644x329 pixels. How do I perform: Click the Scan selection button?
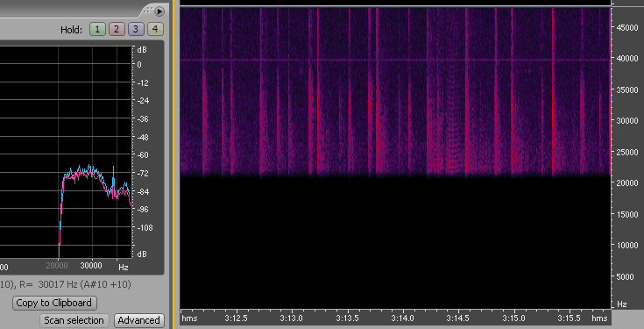(74, 320)
